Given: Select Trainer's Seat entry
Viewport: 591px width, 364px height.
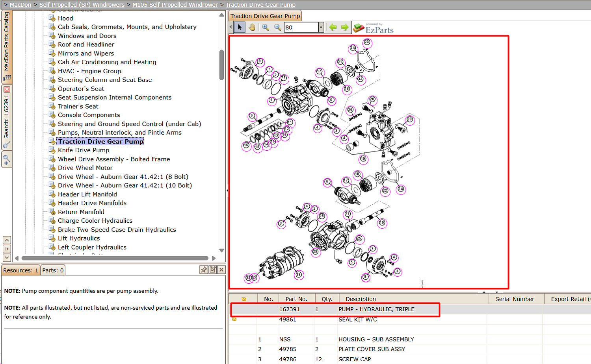Looking at the screenshot, I should (x=78, y=106).
